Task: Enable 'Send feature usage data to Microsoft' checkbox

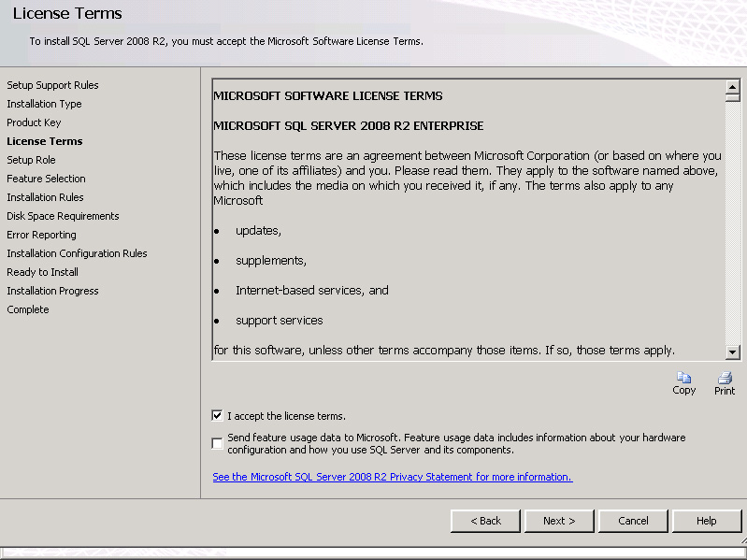Action: pyautogui.click(x=217, y=443)
